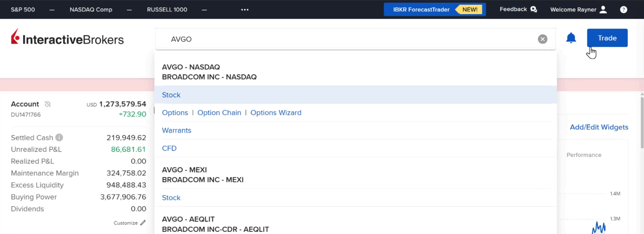Click Add/Edit Widgets link
The width and height of the screenshot is (644, 234).
pyautogui.click(x=599, y=127)
